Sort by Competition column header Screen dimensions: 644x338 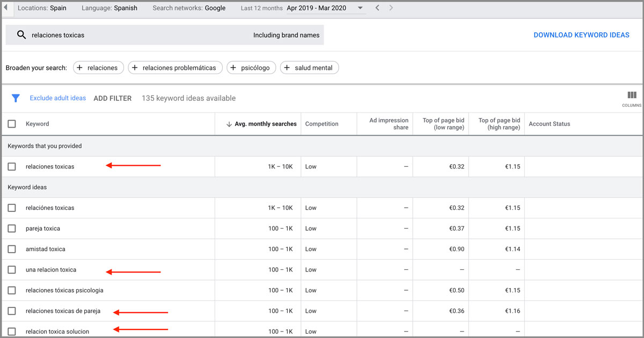tap(321, 124)
